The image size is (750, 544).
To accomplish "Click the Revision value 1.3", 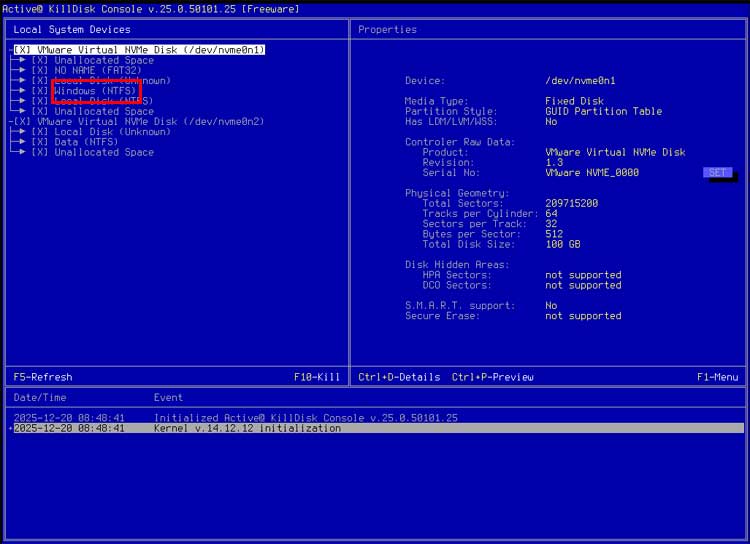I will (x=554, y=163).
